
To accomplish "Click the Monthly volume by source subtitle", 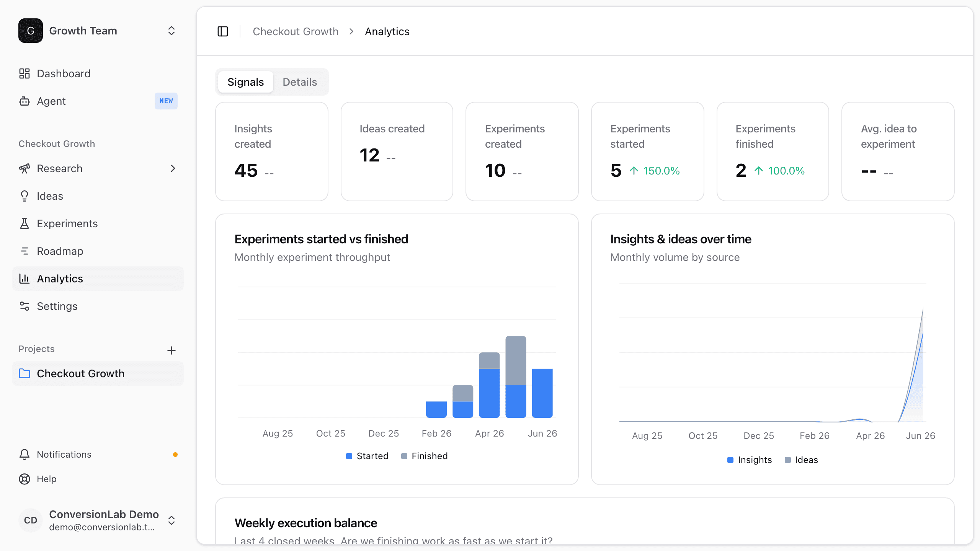I will 675,258.
